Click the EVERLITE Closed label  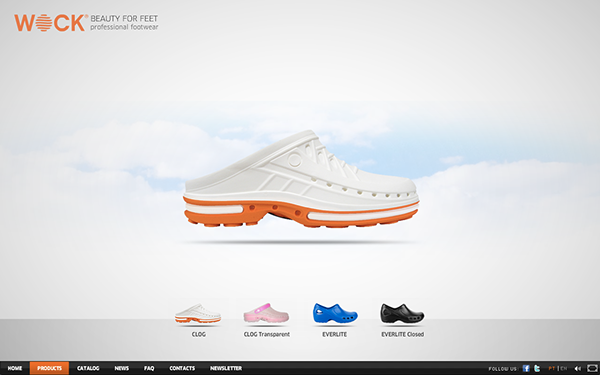tap(403, 334)
